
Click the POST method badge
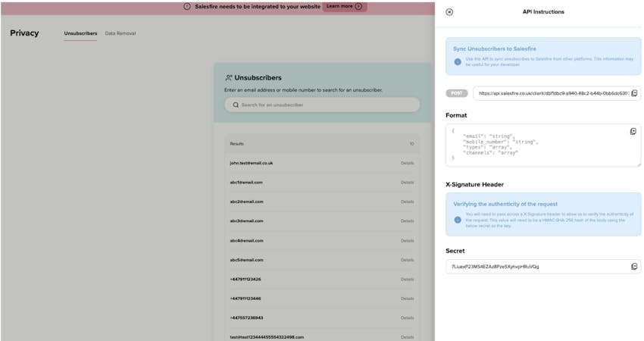(457, 93)
